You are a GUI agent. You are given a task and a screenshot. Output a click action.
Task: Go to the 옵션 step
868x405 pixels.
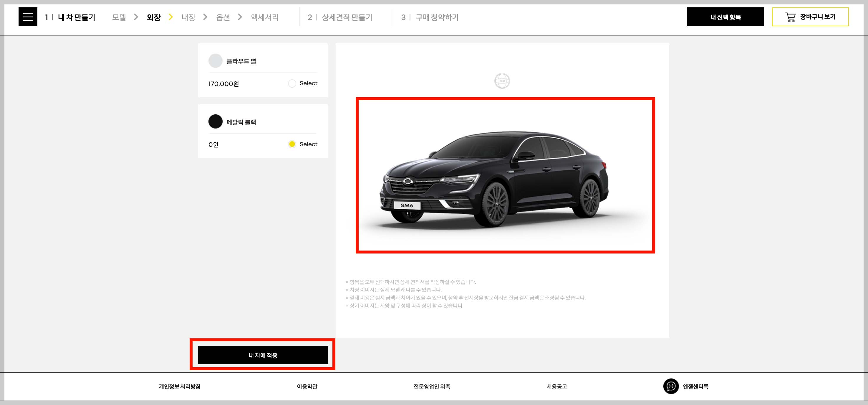pos(223,17)
